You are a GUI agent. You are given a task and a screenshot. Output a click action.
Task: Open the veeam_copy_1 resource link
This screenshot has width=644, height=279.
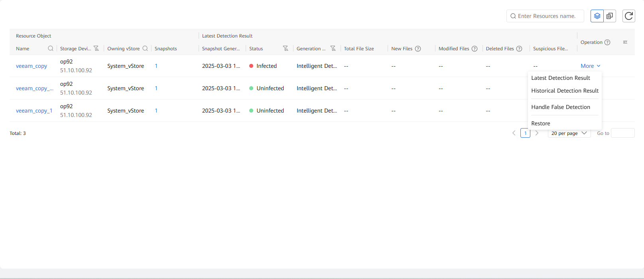34,111
